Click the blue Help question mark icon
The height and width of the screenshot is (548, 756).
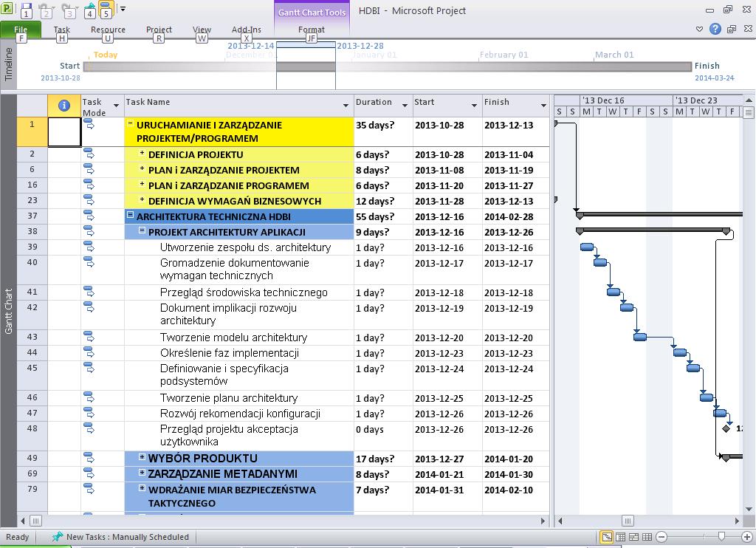(x=715, y=29)
